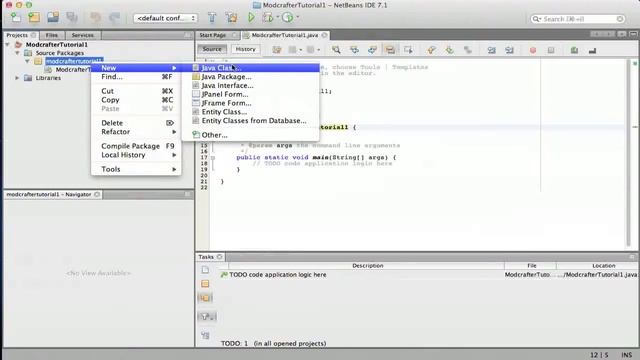The width and height of the screenshot is (640, 360).
Task: Click the Save All toolbar icon
Action: point(72,18)
